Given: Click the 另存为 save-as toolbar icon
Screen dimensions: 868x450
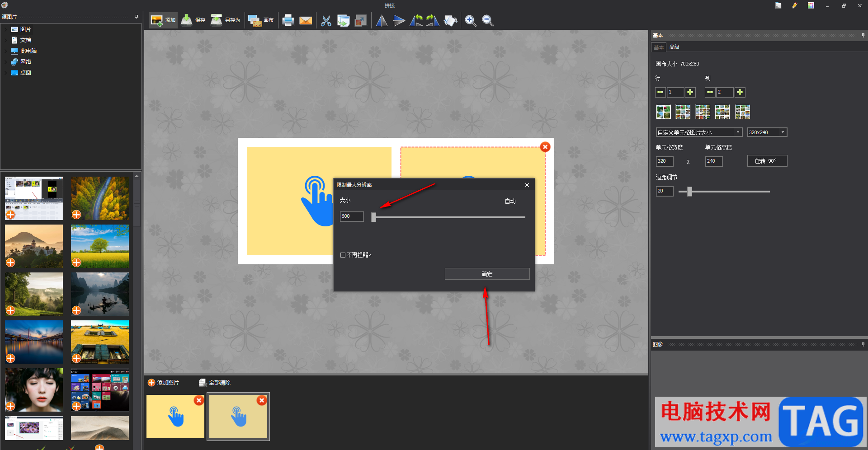Looking at the screenshot, I should (217, 20).
